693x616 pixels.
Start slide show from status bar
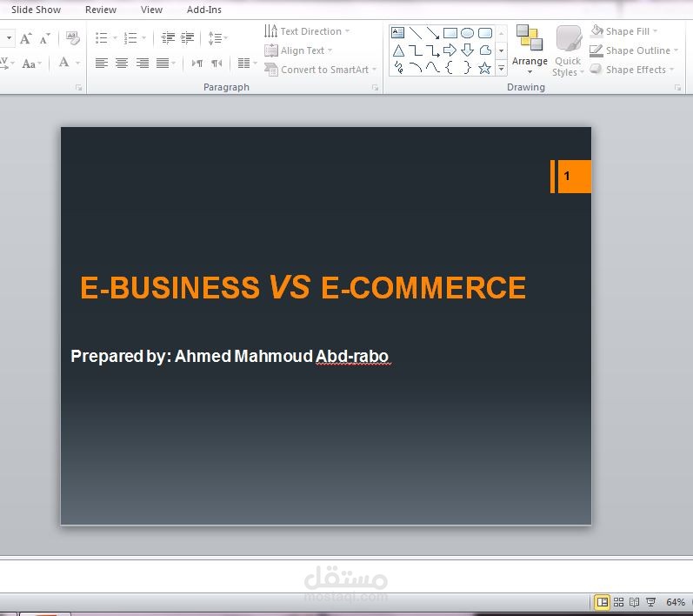pyautogui.click(x=650, y=602)
